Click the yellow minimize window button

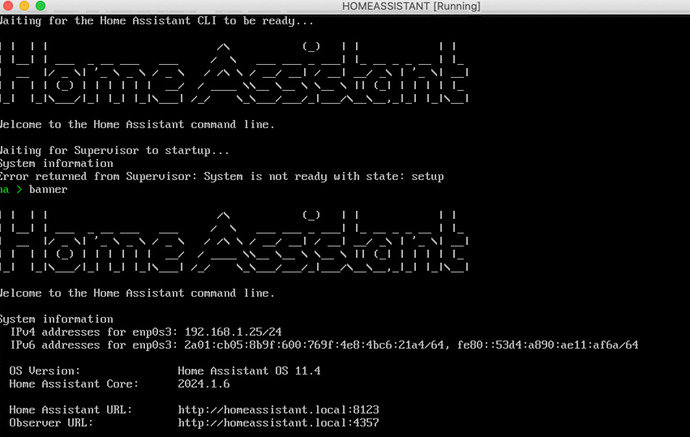pos(24,5)
